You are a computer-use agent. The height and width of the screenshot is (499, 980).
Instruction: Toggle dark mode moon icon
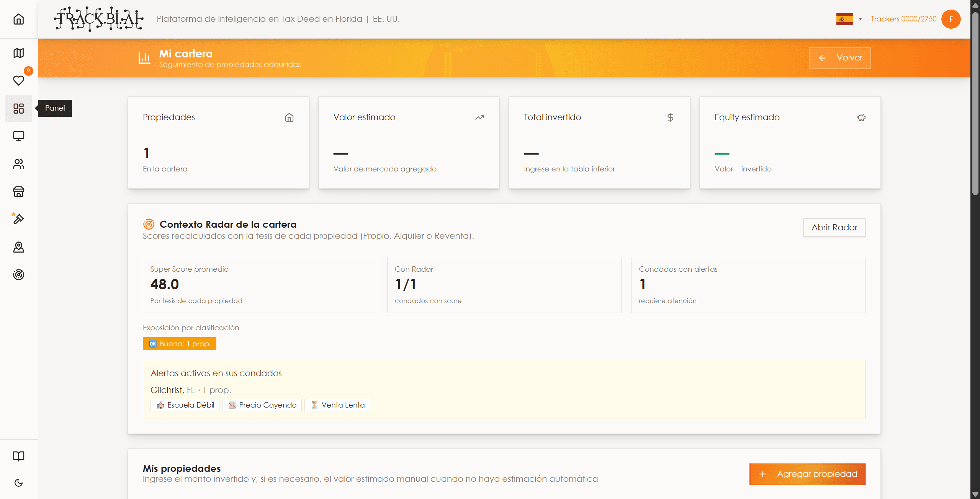18,483
